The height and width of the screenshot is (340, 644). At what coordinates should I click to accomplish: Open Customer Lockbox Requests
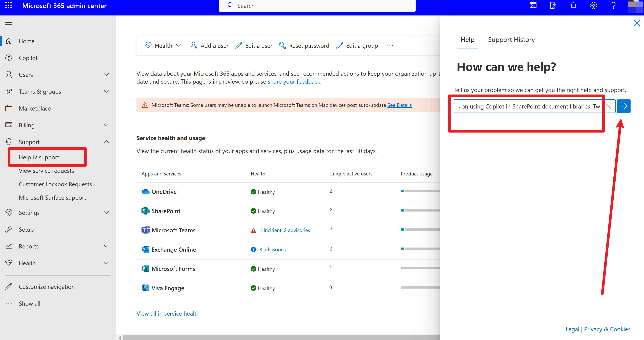(55, 184)
